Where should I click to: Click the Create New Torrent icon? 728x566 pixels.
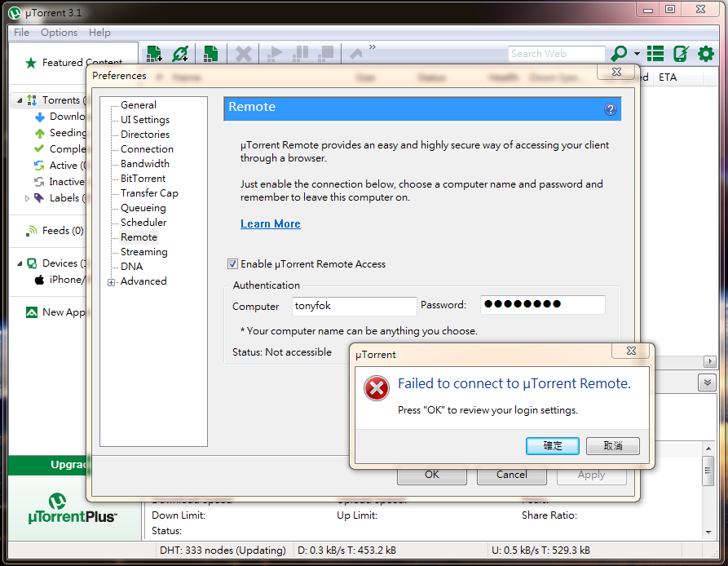[x=211, y=53]
